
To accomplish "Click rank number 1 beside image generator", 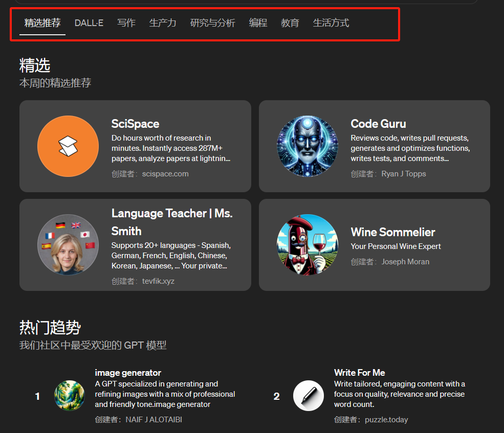I will pyautogui.click(x=37, y=396).
